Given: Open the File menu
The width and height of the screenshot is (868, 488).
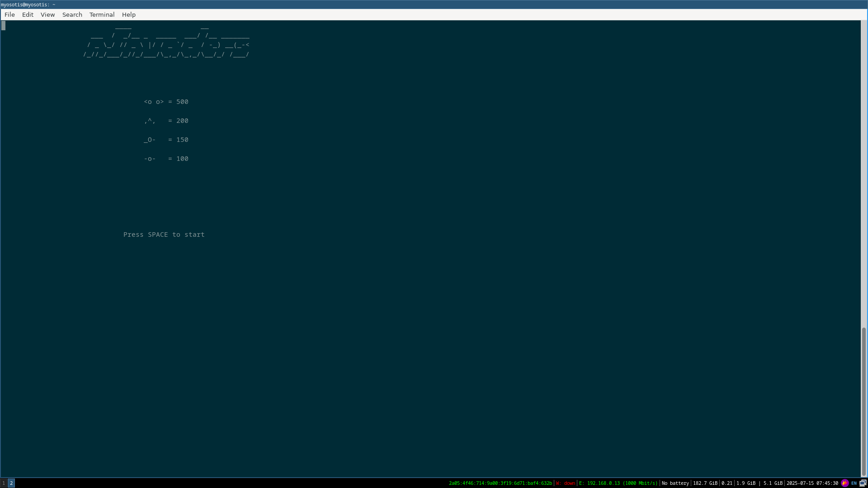Looking at the screenshot, I should coord(9,14).
